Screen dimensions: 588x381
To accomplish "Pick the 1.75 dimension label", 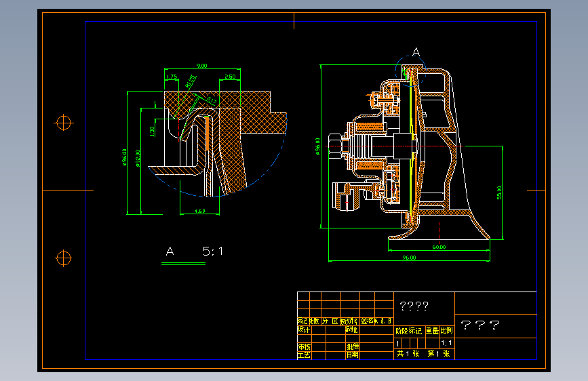I will 172,77.
